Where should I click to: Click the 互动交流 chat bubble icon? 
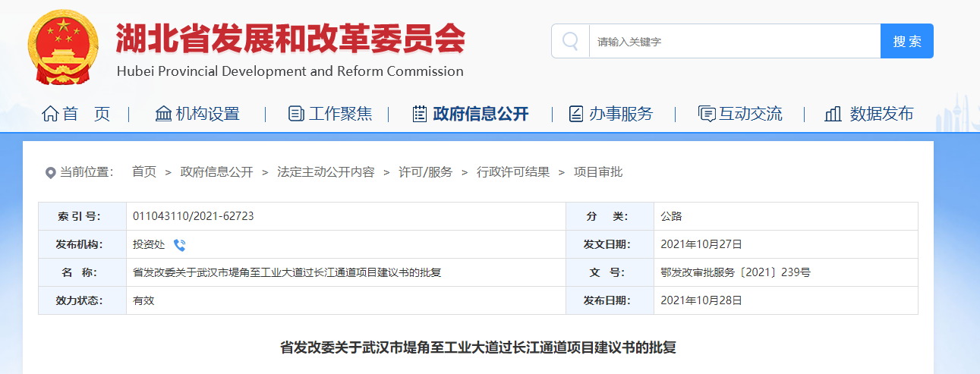pyautogui.click(x=706, y=114)
